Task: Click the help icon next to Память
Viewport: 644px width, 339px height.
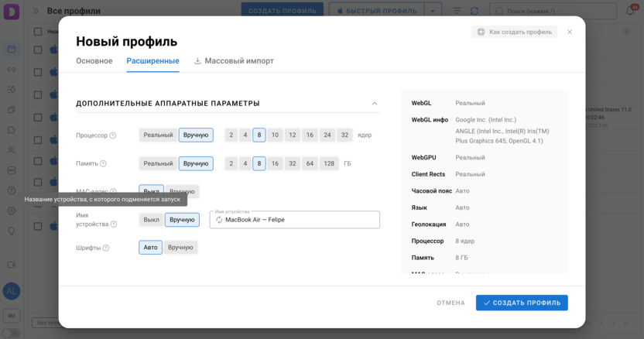Action: coord(103,163)
